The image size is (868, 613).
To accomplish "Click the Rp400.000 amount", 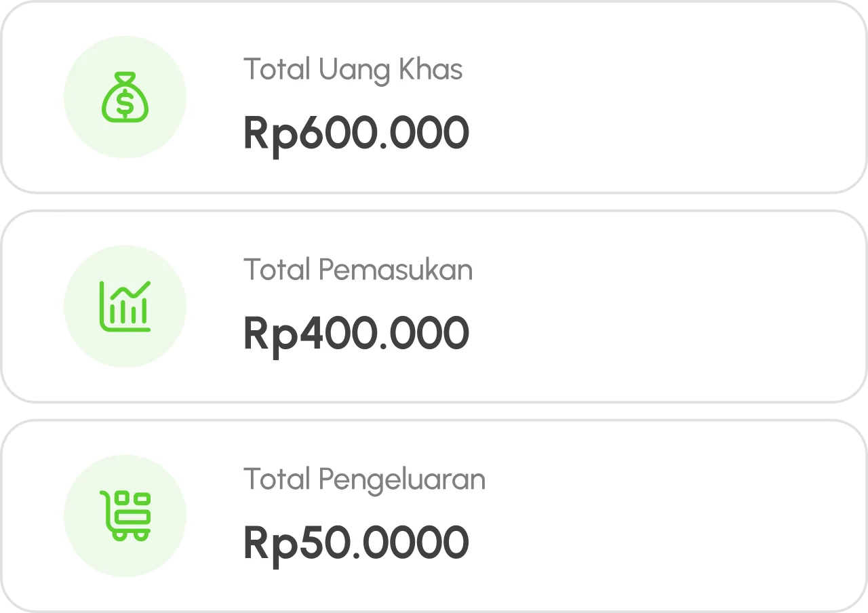I will [356, 333].
